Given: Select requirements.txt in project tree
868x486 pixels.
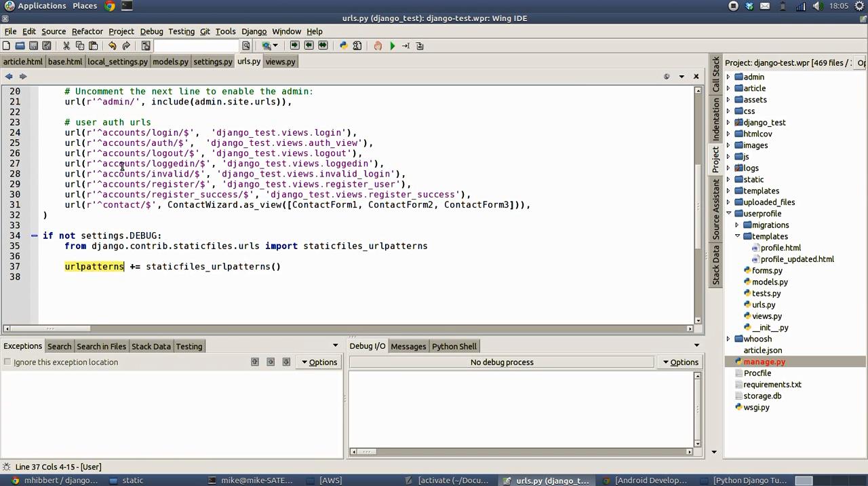Looking at the screenshot, I should coord(772,385).
